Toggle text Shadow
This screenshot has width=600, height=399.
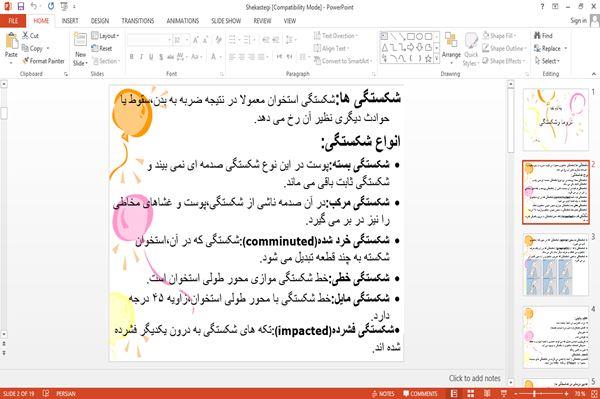coord(161,57)
